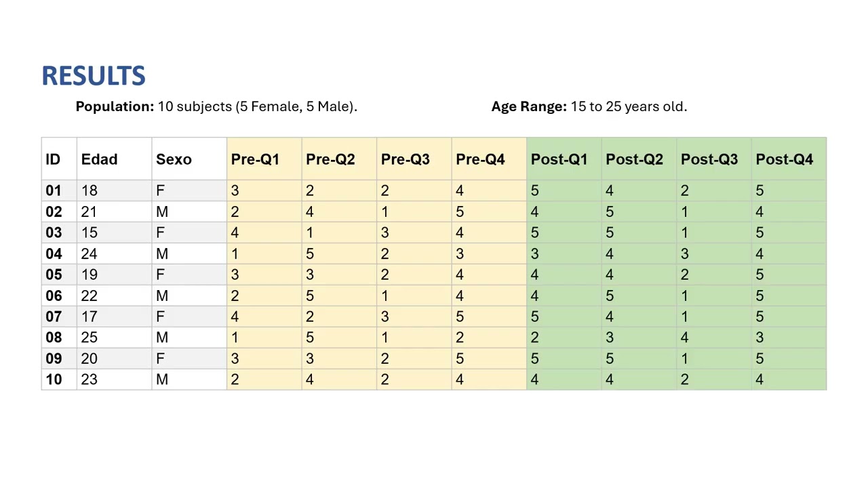Select the Post-Q4 header cell
Viewport: 868px width, 488px height.
pyautogui.click(x=789, y=159)
